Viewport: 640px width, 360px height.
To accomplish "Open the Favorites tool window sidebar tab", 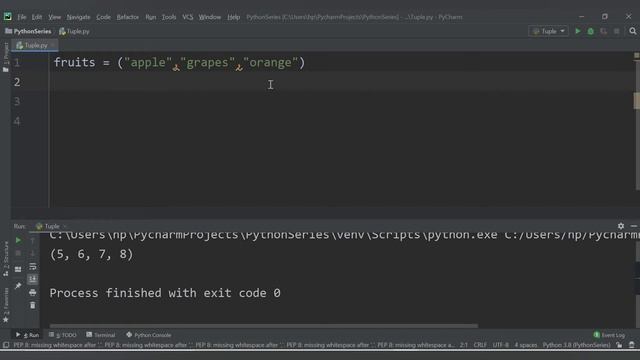I will pyautogui.click(x=5, y=305).
